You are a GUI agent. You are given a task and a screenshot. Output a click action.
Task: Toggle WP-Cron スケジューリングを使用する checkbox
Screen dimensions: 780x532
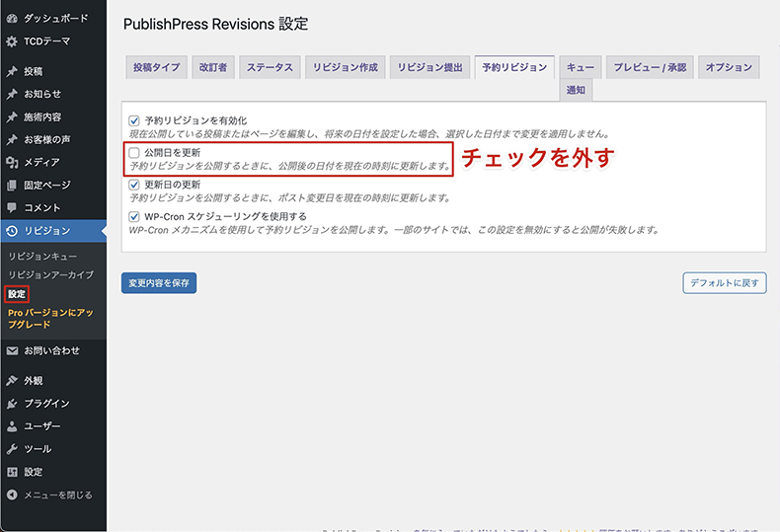point(134,216)
